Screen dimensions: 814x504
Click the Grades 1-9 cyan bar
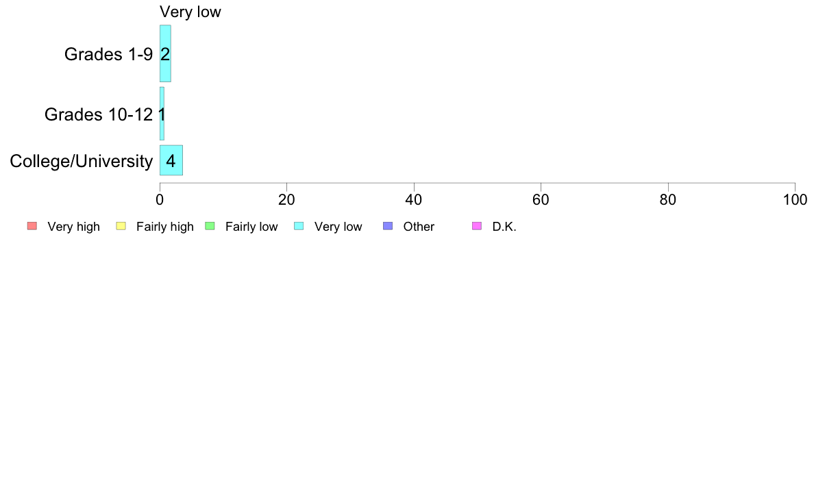(x=165, y=53)
